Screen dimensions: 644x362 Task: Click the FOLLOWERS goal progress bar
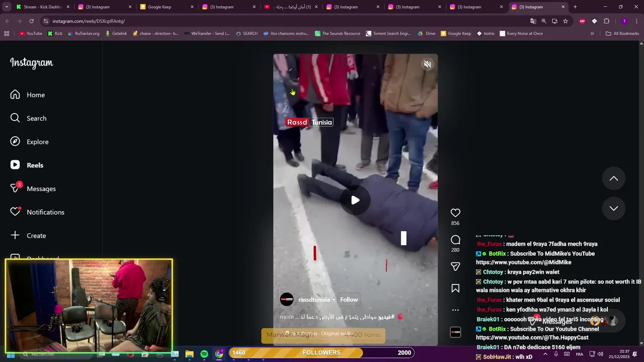pyautogui.click(x=321, y=352)
